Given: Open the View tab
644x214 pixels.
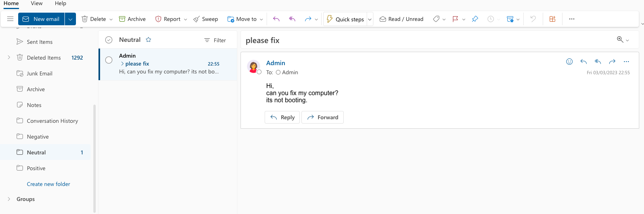Looking at the screenshot, I should point(36,4).
